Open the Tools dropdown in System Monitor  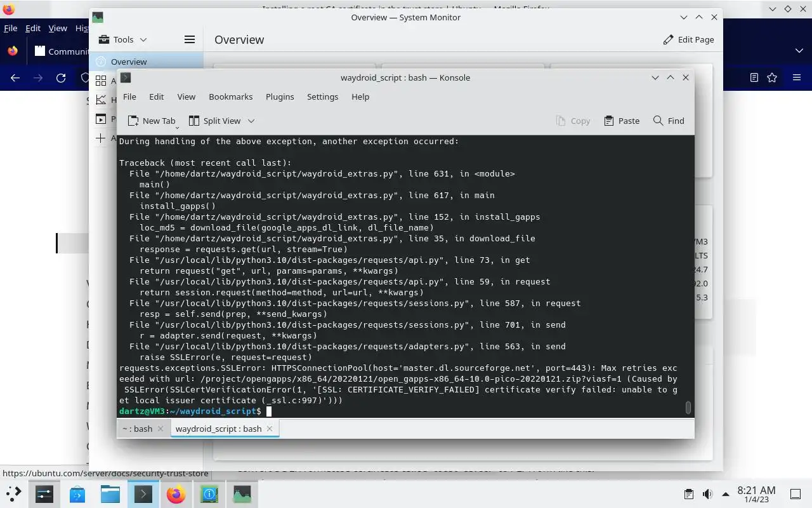pos(123,39)
